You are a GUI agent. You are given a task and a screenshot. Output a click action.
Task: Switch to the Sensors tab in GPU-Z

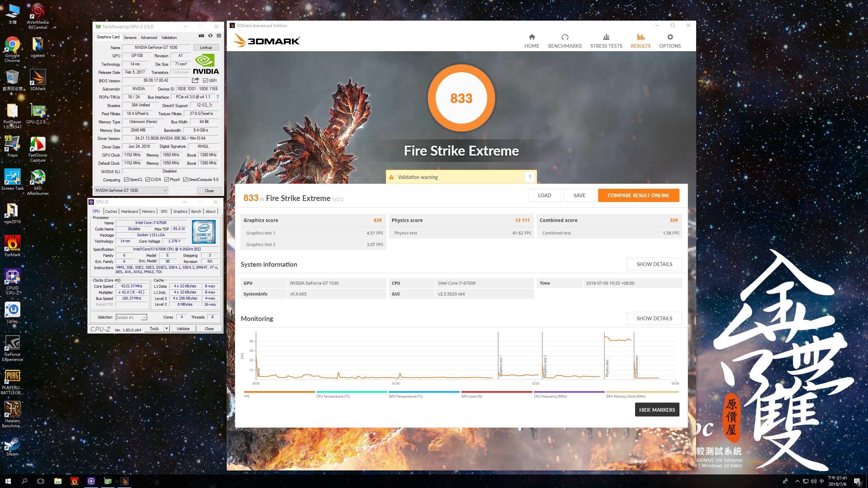[x=130, y=38]
